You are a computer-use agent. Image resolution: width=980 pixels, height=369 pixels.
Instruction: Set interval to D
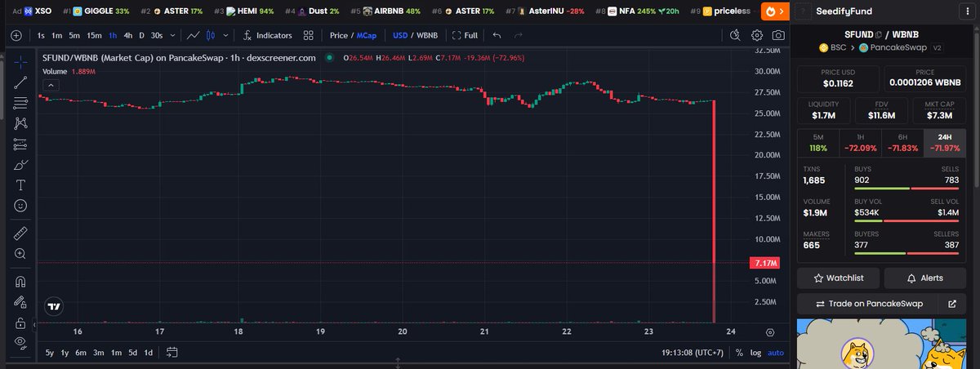(x=141, y=36)
